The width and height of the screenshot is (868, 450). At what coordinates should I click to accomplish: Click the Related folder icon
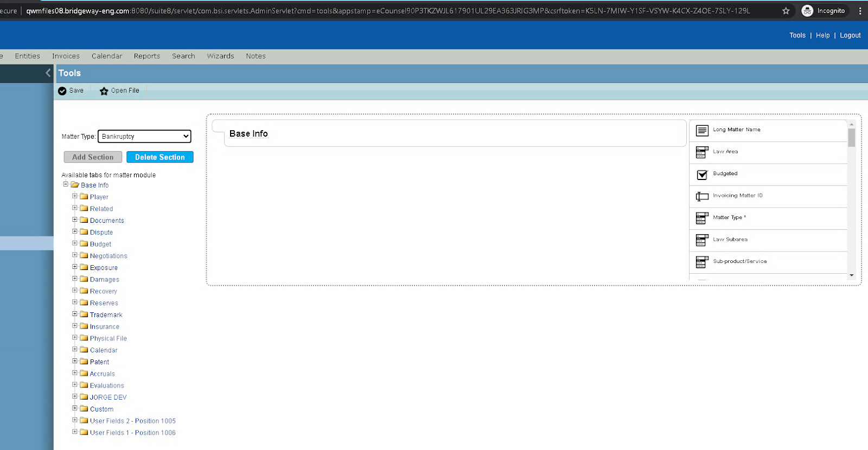coord(84,208)
